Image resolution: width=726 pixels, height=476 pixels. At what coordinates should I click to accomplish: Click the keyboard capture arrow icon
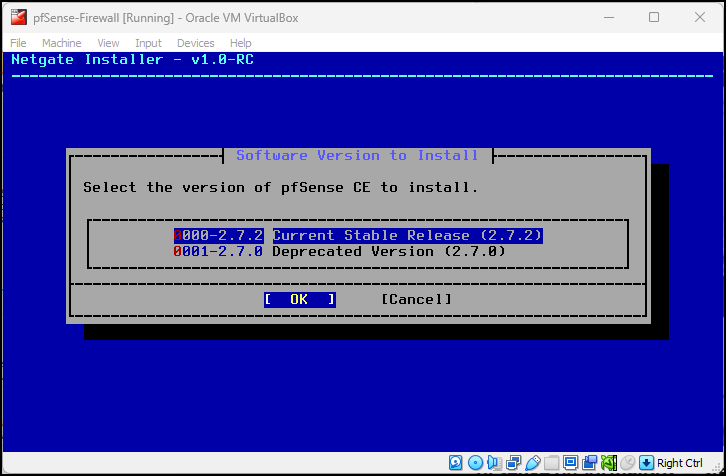pos(646,463)
